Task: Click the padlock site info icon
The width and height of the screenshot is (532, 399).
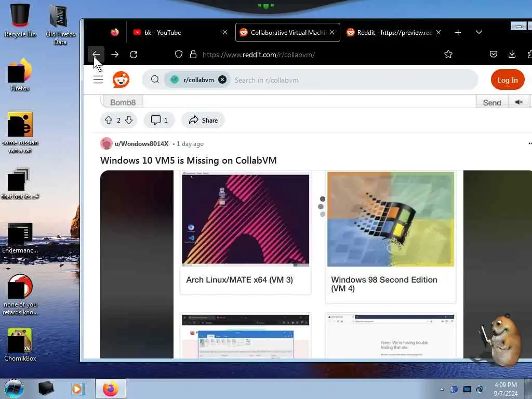Action: tap(193, 54)
